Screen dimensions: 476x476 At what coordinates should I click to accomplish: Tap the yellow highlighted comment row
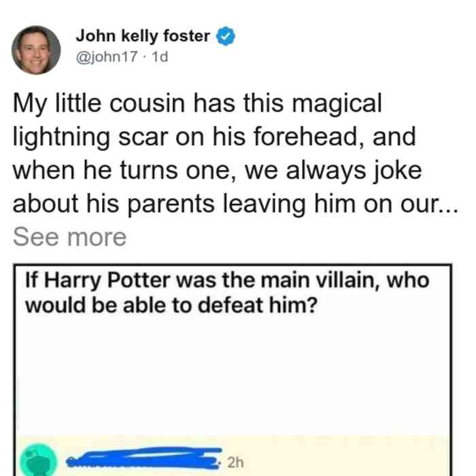coord(233,456)
